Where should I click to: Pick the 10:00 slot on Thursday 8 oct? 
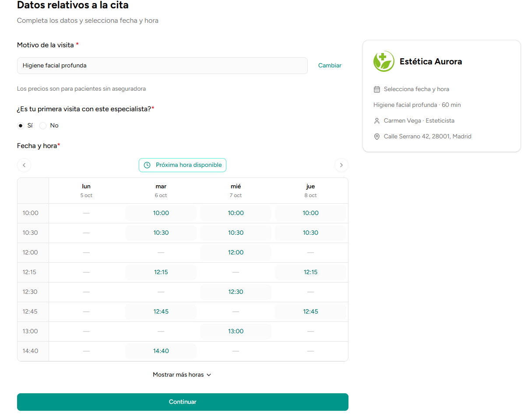[310, 213]
